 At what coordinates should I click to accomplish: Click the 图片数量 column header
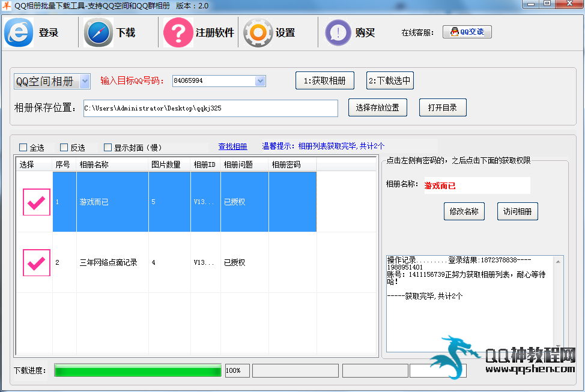[x=169, y=164]
